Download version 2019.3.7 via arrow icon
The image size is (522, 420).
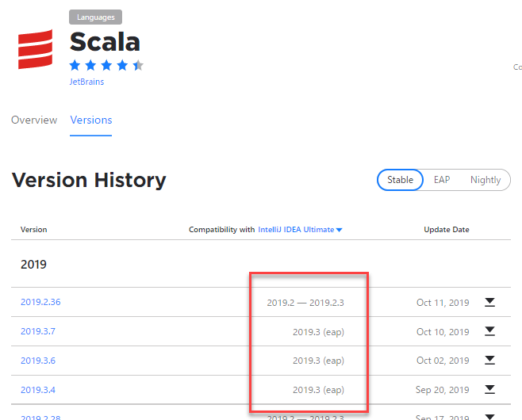click(489, 331)
